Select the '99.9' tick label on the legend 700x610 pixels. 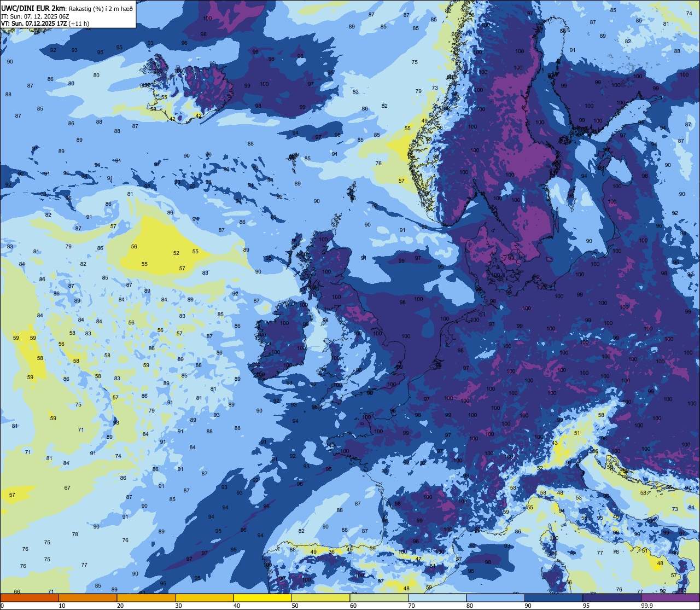[x=647, y=606]
